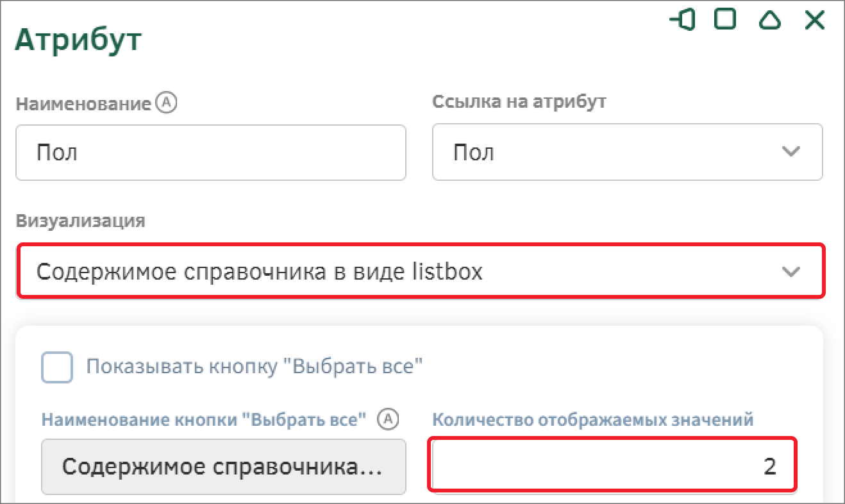
Task: Focus the Наименование field containing Пол
Action: [x=210, y=153]
